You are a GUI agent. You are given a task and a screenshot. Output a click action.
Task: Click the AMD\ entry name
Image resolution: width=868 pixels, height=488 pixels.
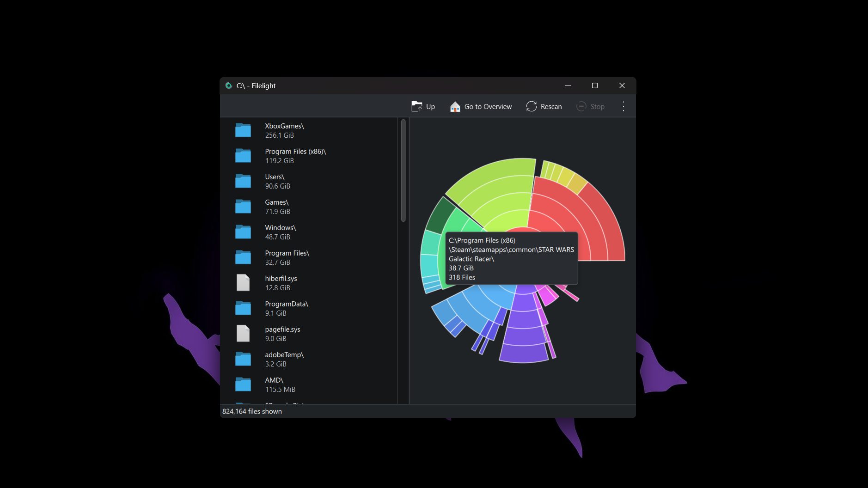[274, 380]
